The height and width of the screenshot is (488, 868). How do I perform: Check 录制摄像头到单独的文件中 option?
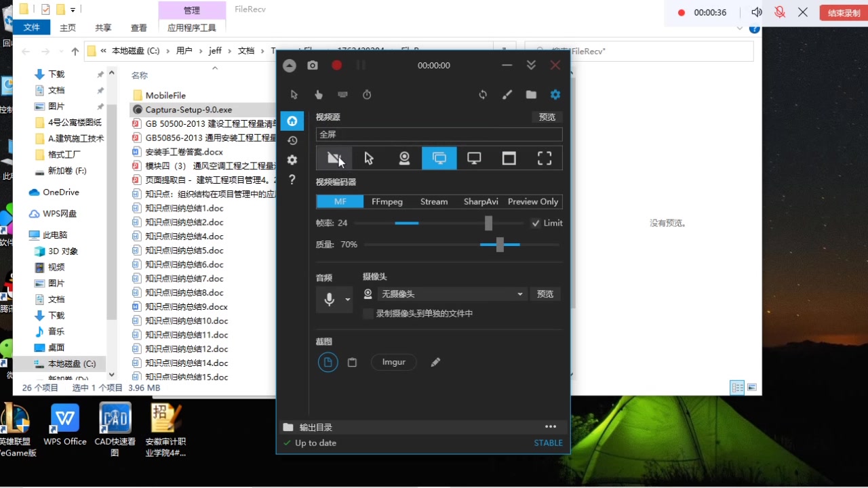point(367,313)
